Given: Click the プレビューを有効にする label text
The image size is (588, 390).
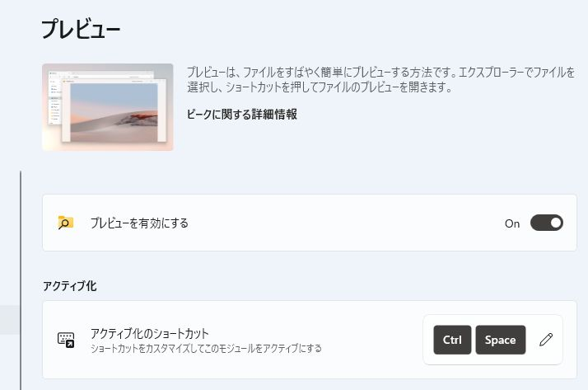Looking at the screenshot, I should [139, 223].
